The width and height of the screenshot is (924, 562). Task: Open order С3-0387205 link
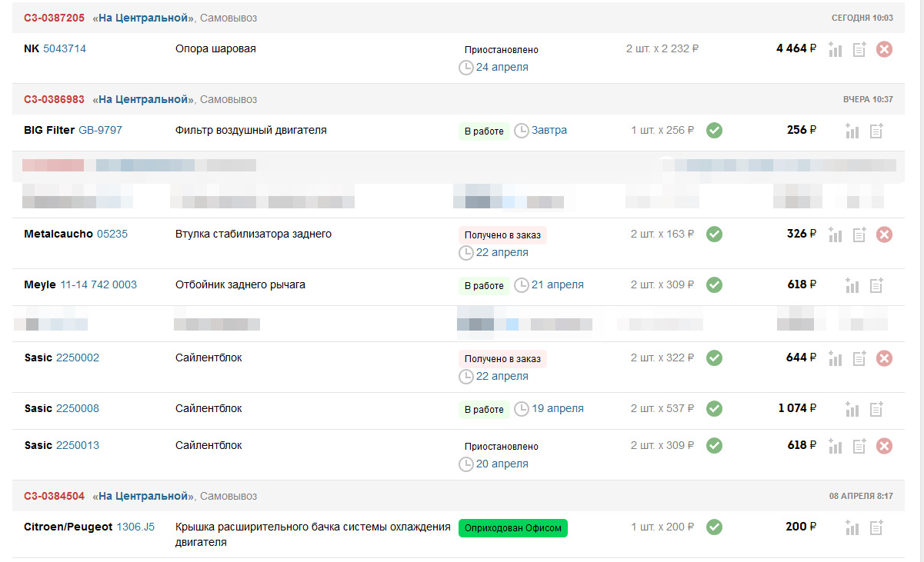click(54, 18)
